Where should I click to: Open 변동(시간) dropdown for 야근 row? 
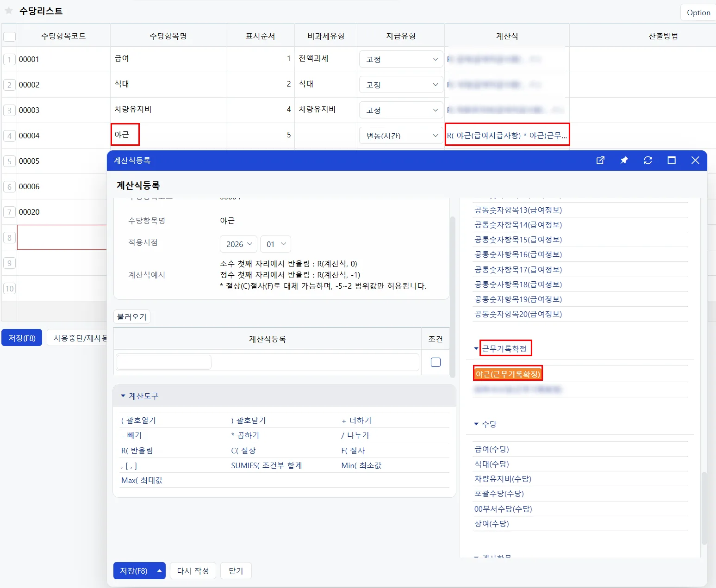pos(401,136)
